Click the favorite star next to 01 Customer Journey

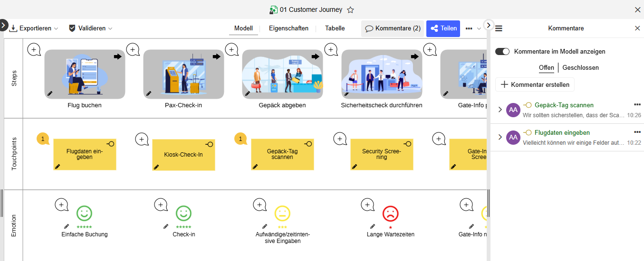coord(350,10)
